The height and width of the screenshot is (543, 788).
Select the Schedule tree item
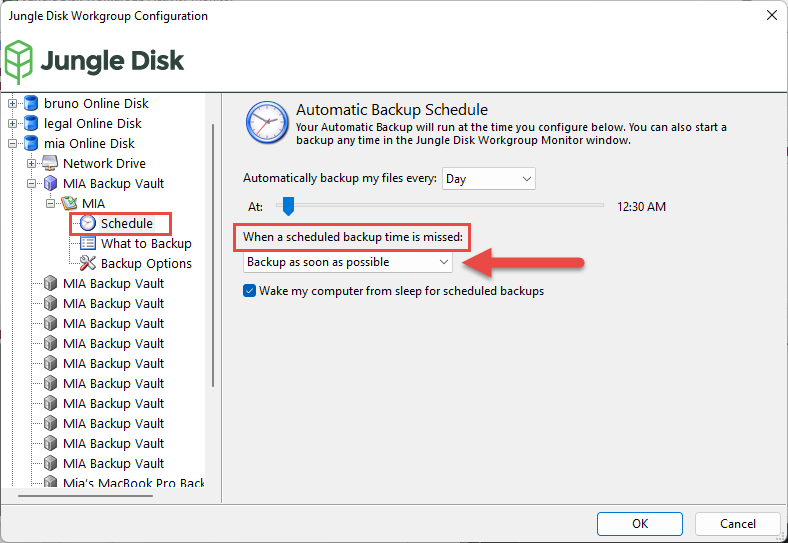click(x=127, y=223)
